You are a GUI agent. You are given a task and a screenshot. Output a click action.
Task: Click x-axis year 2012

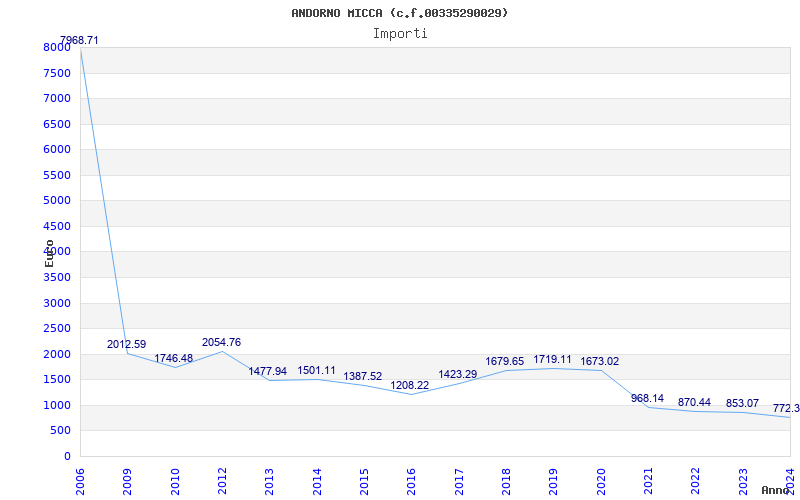point(222,482)
